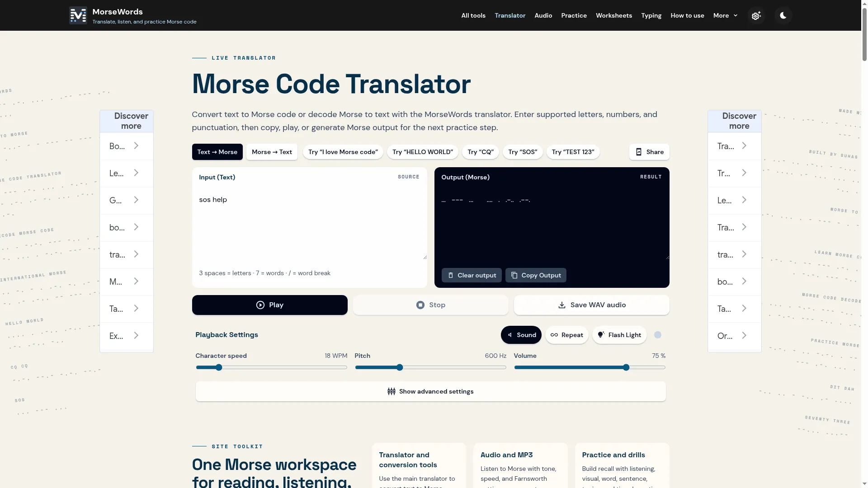The height and width of the screenshot is (488, 868).
Task: Open left Discover item "Bo..."
Action: click(x=126, y=146)
